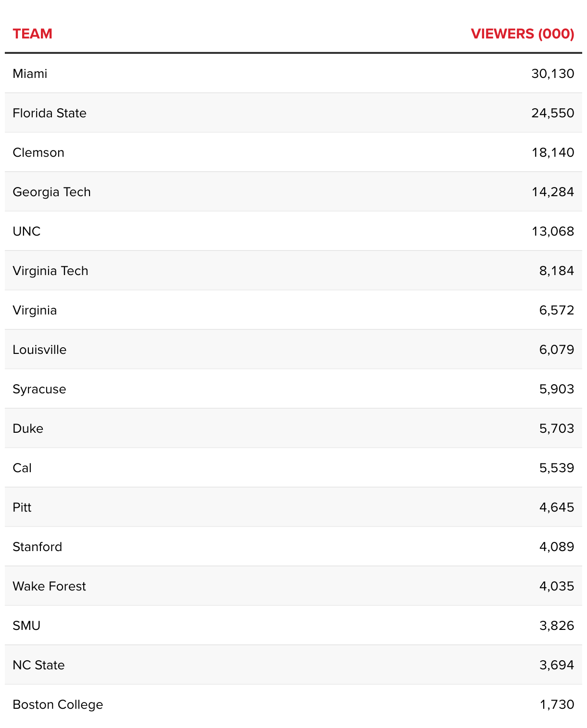
Task: Select the Florida State row label
Action: 50,113
